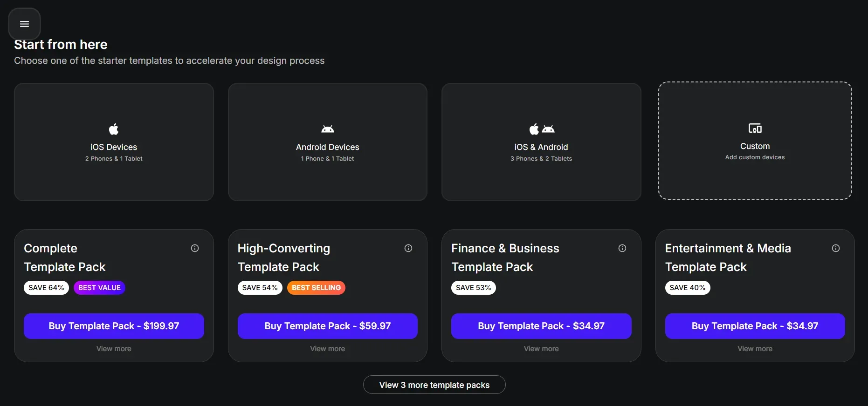The image size is (868, 406).
Task: Buy Complete Template Pack for $199.97
Action: 114,326
